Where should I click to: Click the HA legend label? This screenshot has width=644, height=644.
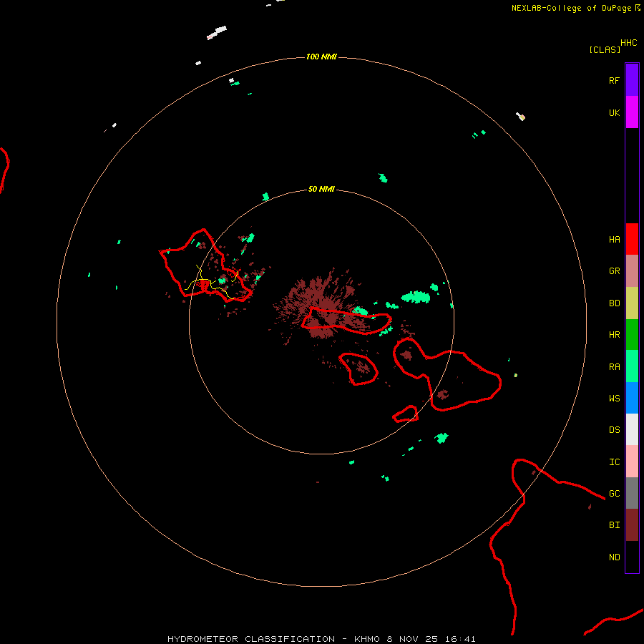click(614, 240)
